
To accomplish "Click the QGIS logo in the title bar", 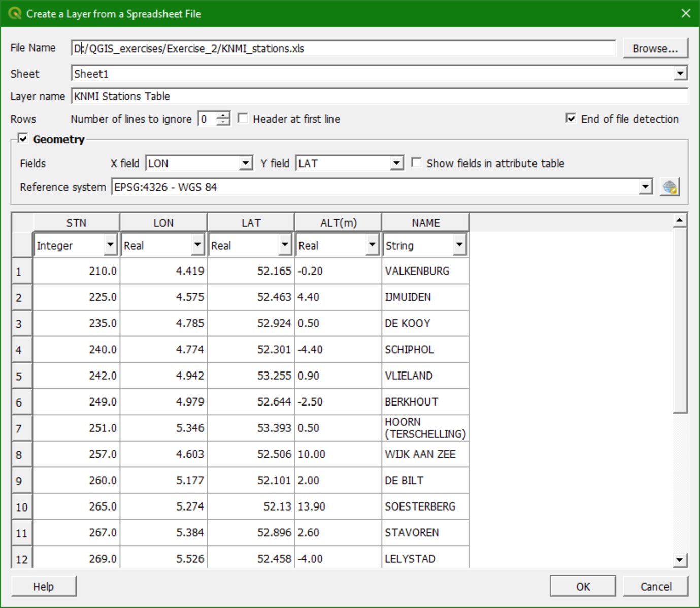I will click(15, 14).
